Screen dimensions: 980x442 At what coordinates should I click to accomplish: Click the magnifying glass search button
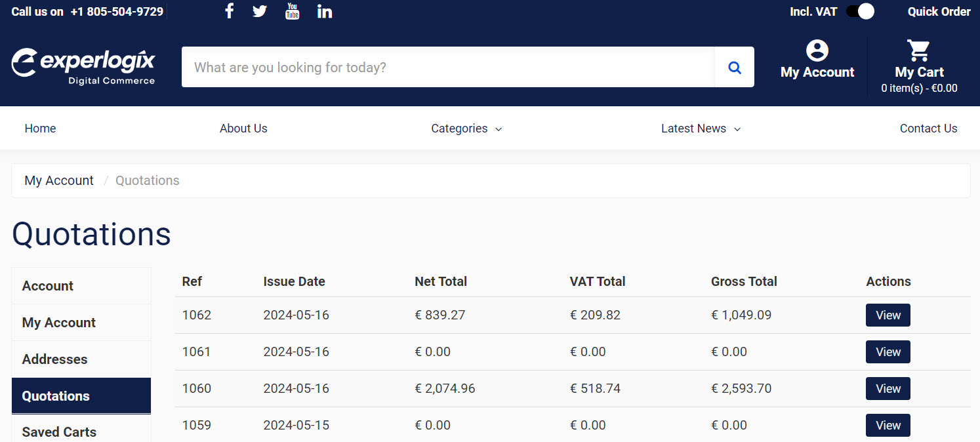pos(735,67)
